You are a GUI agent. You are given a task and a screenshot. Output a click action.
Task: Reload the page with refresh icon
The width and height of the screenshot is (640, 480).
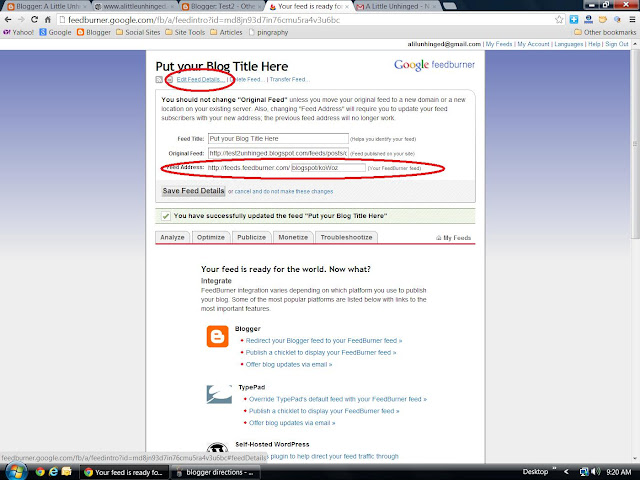pos(34,20)
